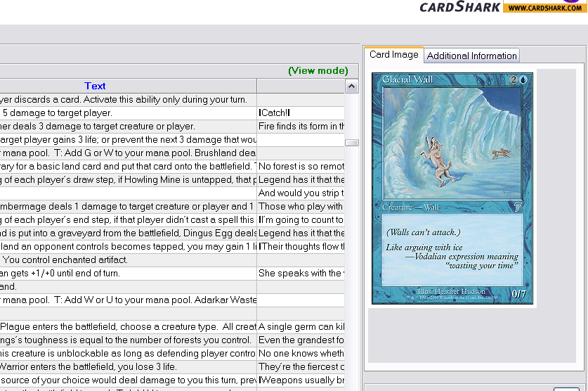Screen dimensions: 588x391
Task: Open the Additional Information tab
Action: tap(472, 56)
